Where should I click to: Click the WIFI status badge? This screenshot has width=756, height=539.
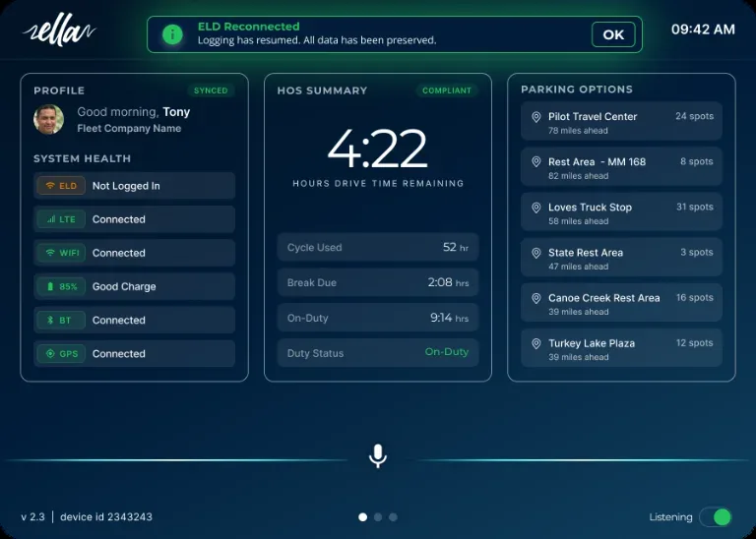click(61, 253)
